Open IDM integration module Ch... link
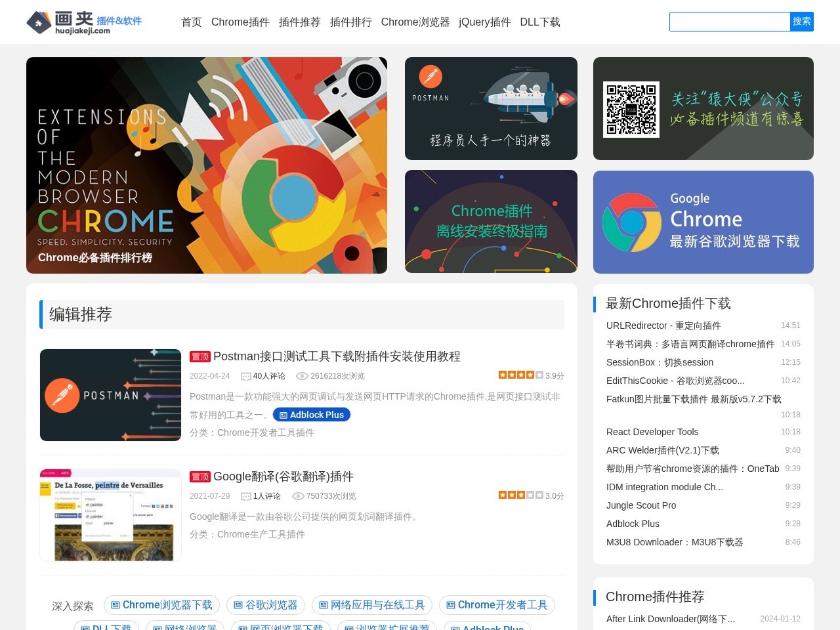 665,487
